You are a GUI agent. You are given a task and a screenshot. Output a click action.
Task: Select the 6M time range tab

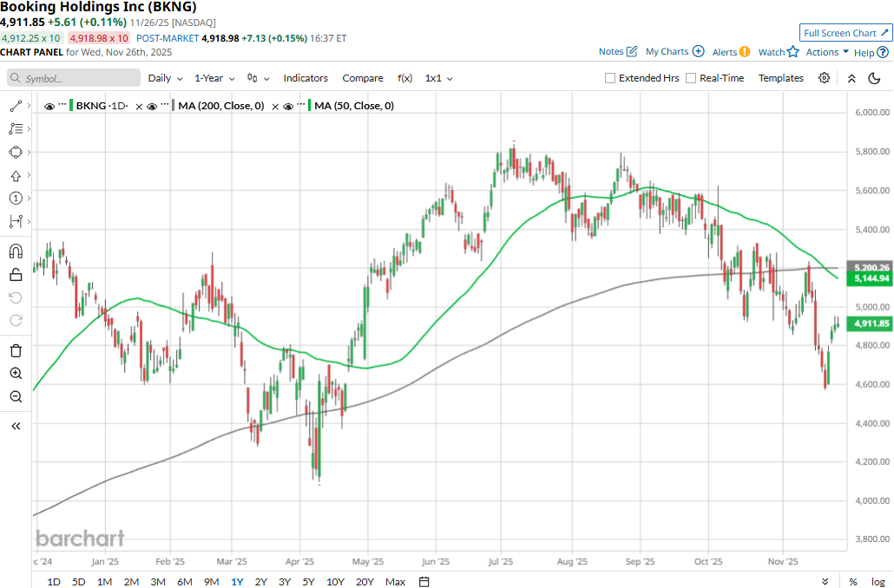click(184, 581)
